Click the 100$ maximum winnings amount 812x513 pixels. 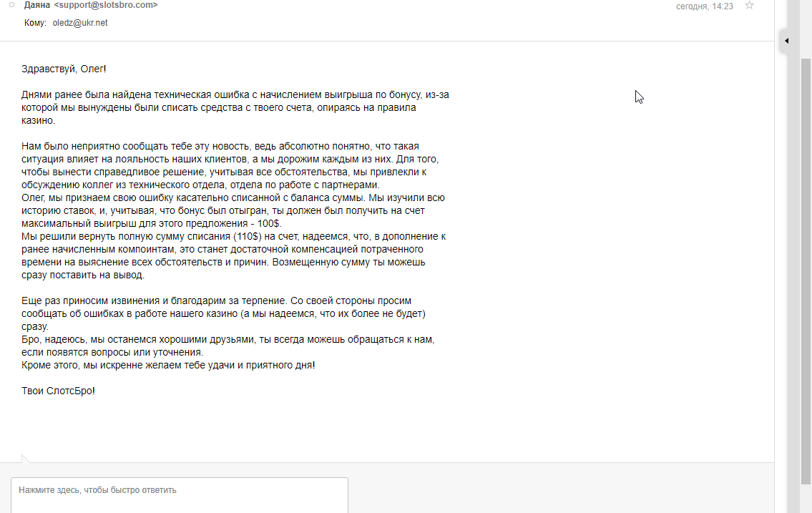click(271, 223)
